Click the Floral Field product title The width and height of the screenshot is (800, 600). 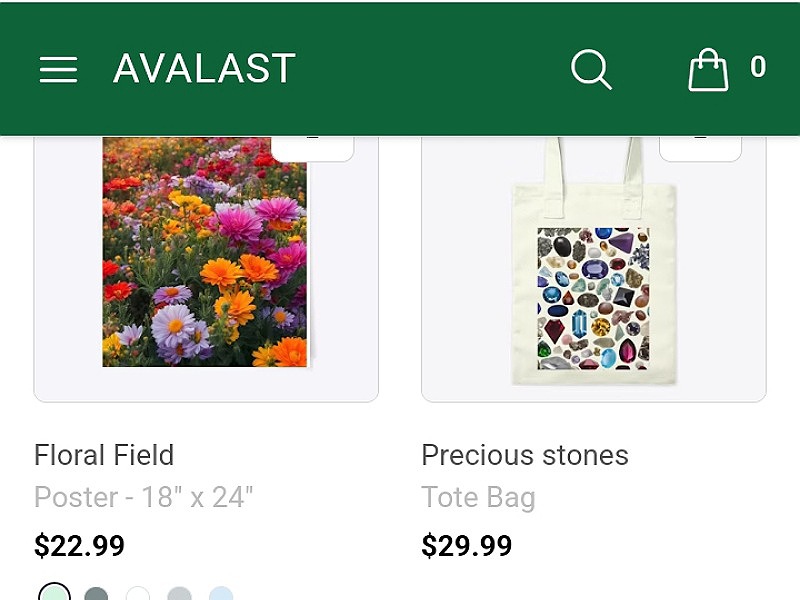[104, 455]
